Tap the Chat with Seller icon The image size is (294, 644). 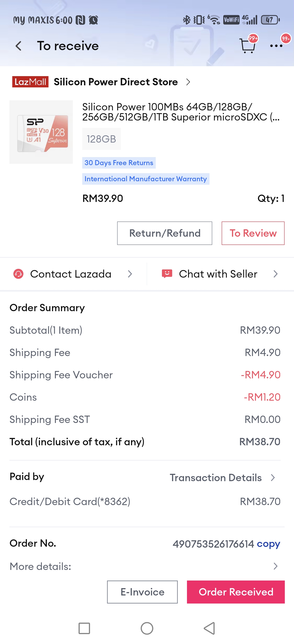pyautogui.click(x=167, y=274)
